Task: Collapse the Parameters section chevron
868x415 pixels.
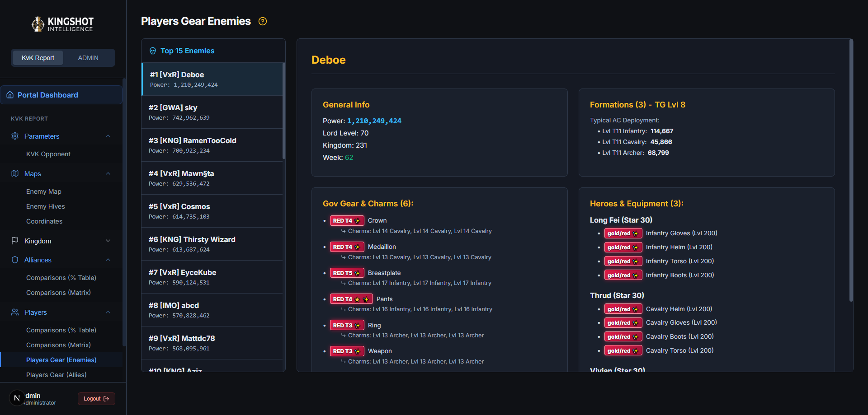Action: pyautogui.click(x=108, y=136)
